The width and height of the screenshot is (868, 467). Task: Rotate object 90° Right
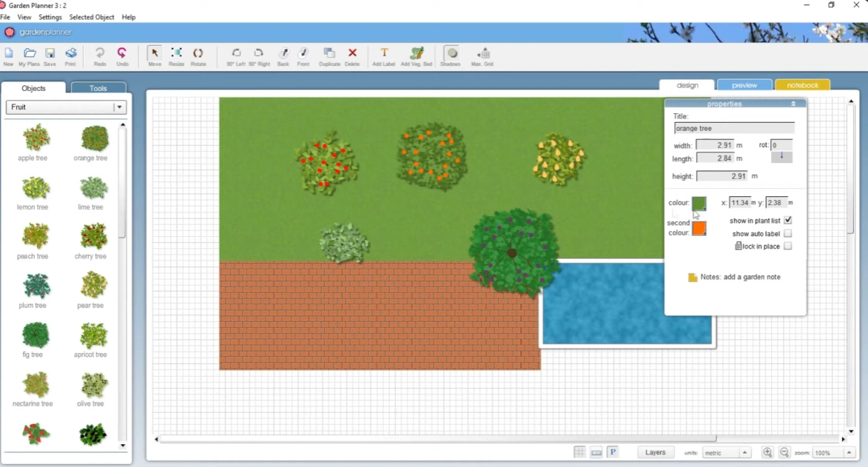(258, 54)
